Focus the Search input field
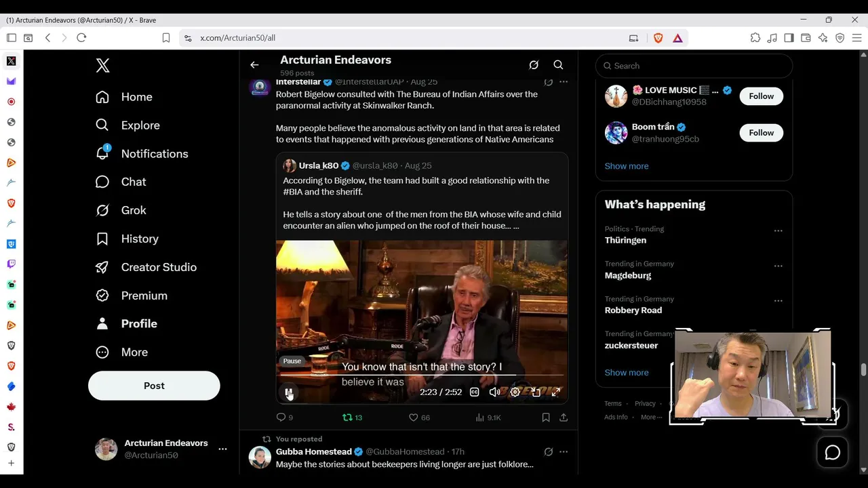 pos(694,66)
